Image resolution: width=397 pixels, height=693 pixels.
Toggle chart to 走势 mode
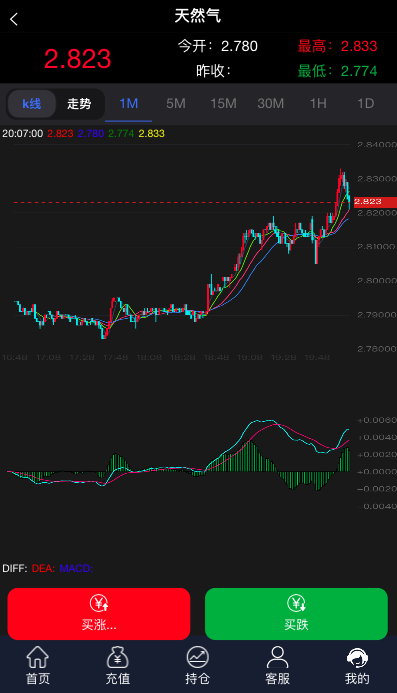(79, 104)
